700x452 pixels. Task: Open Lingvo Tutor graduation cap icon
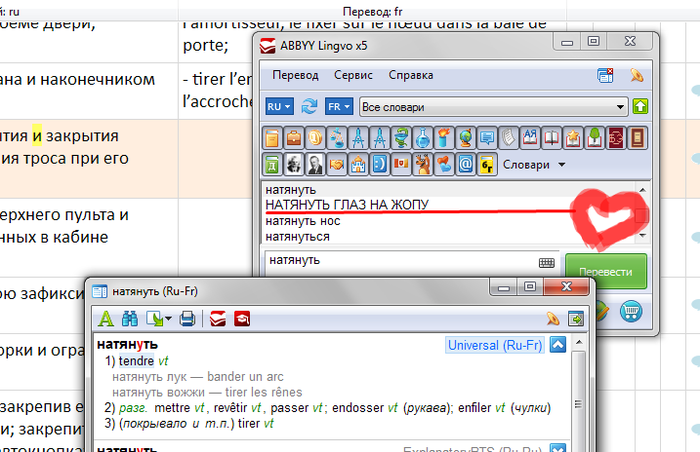tap(242, 319)
